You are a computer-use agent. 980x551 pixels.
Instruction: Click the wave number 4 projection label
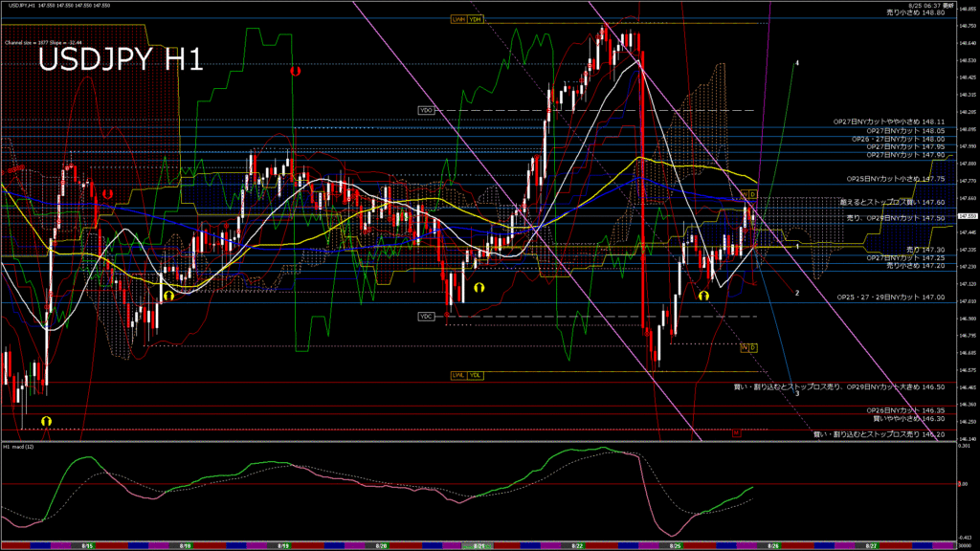pyautogui.click(x=797, y=62)
